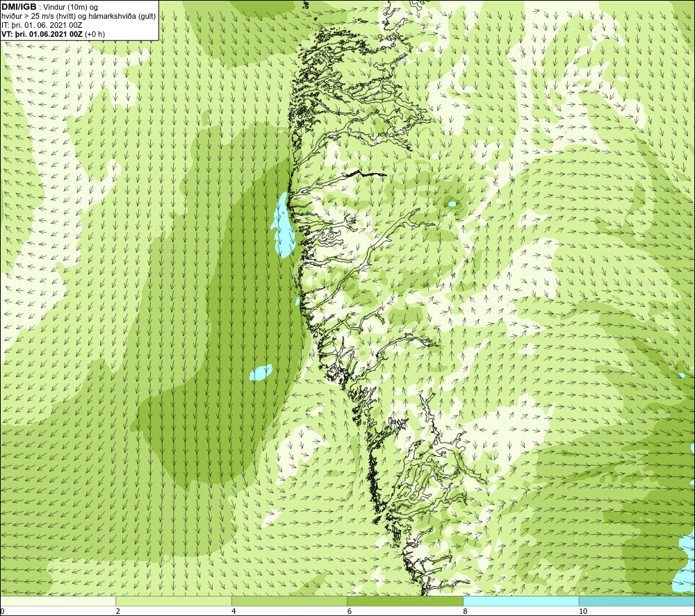Click the 'DMI/IGB : Vindur (10m) og' title
Screen dimensions: 695x616
[x=49, y=7]
